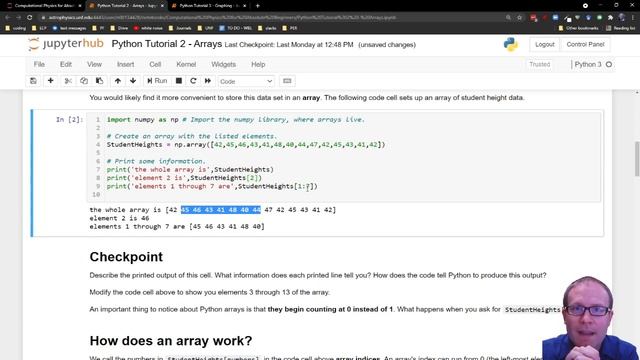The image size is (640, 360).
Task: Click the 'element 2 is 46' output line
Action: pyautogui.click(x=119, y=218)
